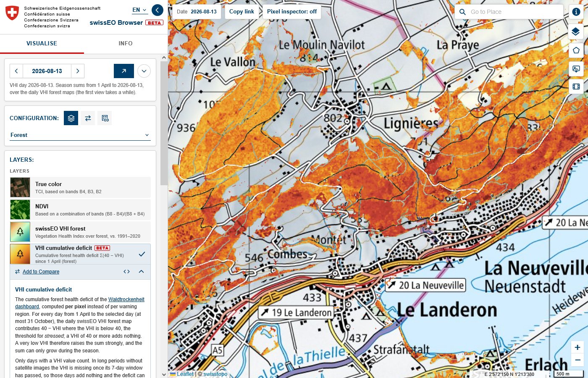
Task: Switch to the VISUALISE tab
Action: (42, 43)
